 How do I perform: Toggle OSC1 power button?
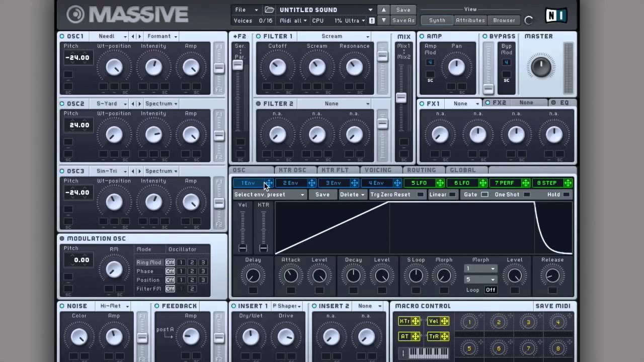click(62, 36)
